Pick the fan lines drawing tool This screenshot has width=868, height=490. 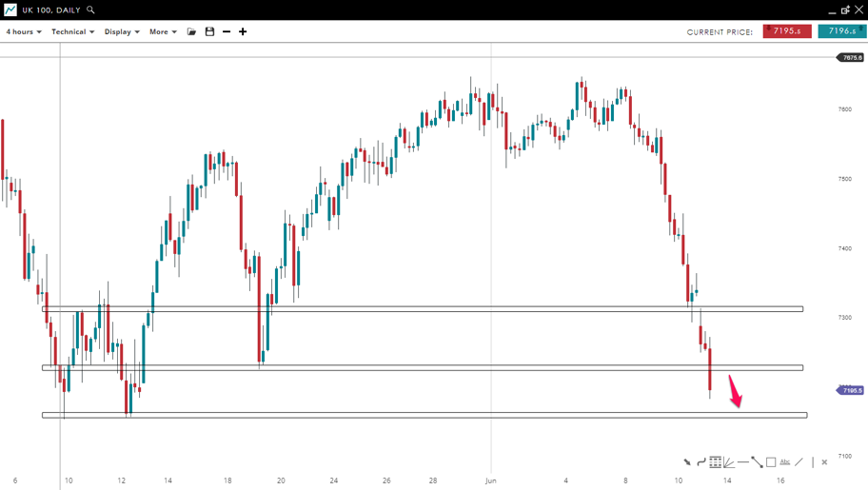pyautogui.click(x=728, y=462)
